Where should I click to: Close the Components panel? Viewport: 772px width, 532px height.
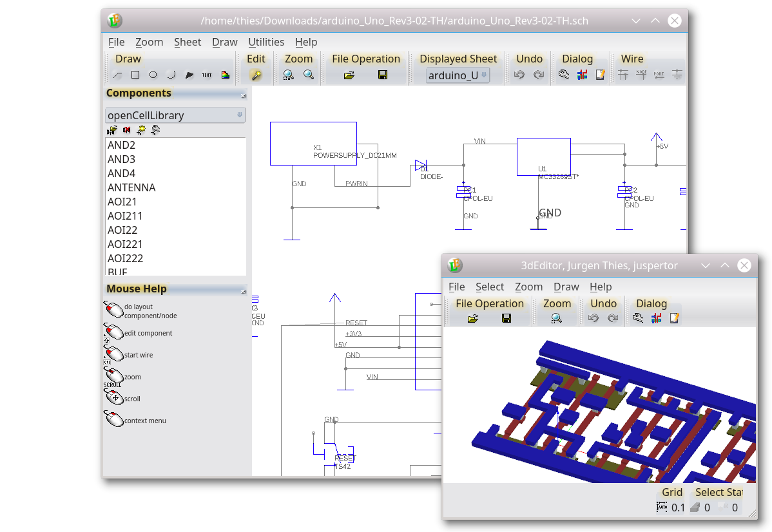point(243,96)
